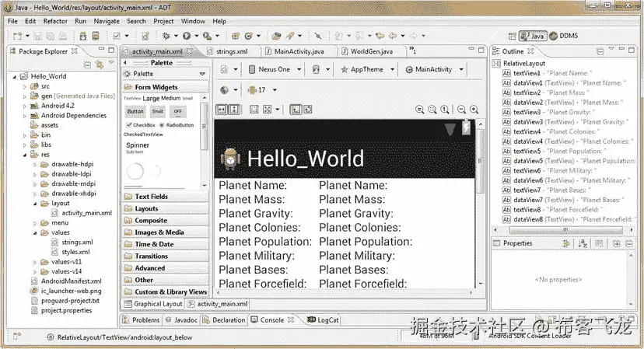Reset zoom to 100% in layout editor

click(445, 110)
